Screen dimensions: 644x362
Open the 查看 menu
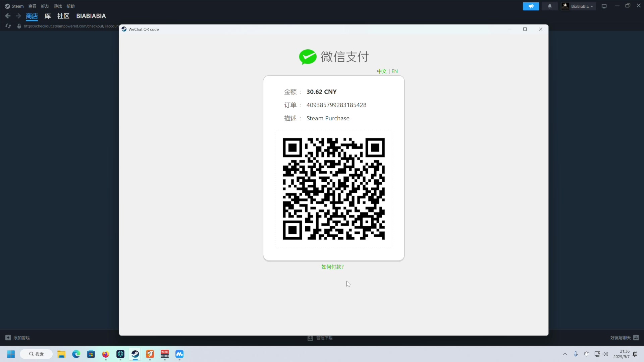32,6
